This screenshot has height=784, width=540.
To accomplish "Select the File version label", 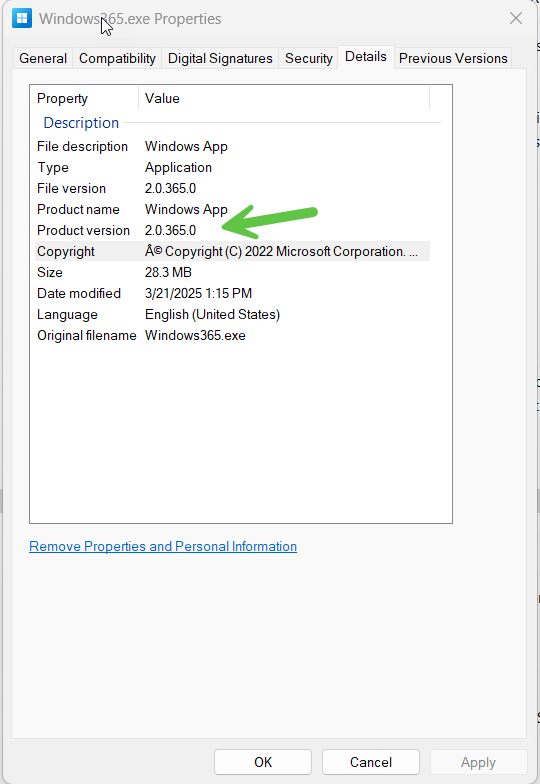I will pos(72,188).
